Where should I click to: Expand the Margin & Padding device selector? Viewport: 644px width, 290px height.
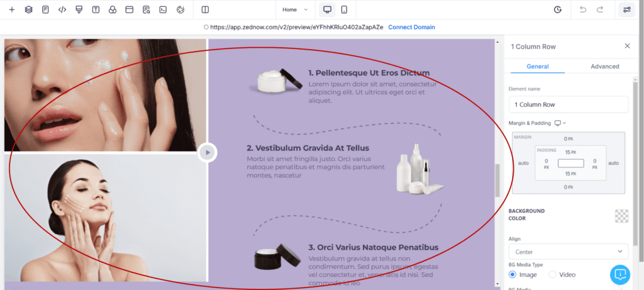560,123
